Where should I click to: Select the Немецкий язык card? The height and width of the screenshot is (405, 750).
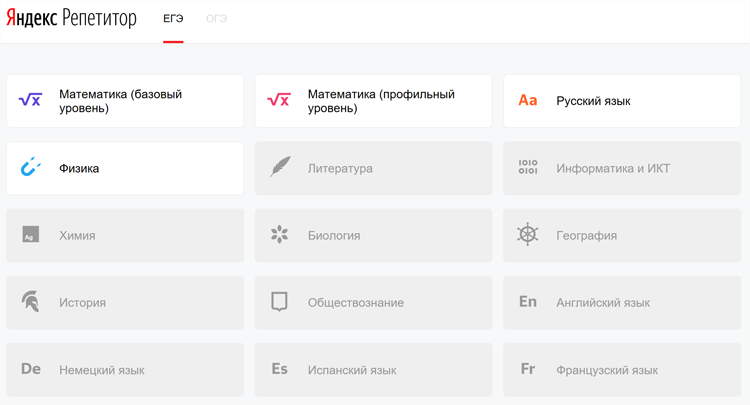coord(125,369)
